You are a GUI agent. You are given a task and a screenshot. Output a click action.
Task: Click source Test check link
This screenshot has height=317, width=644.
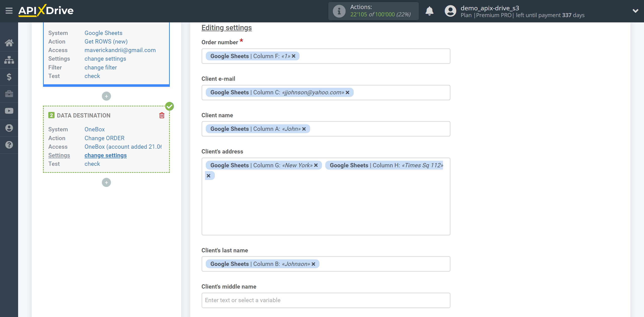pyautogui.click(x=92, y=76)
